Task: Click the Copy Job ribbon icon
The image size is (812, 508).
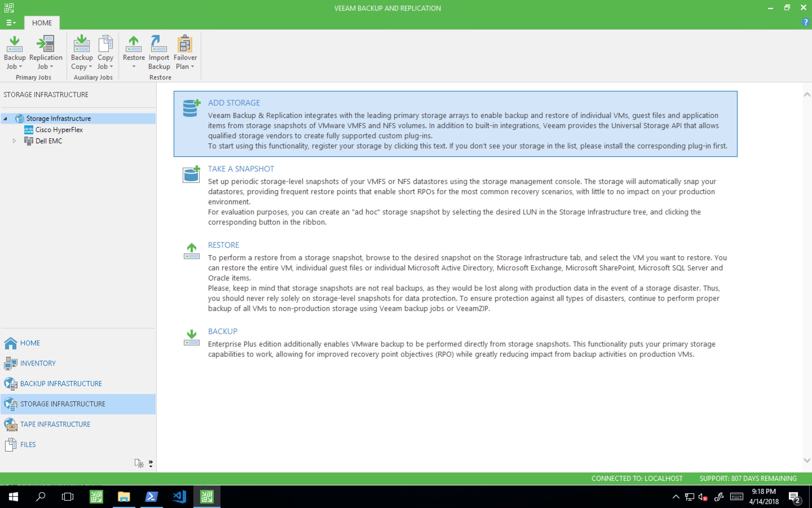Action: [x=105, y=44]
